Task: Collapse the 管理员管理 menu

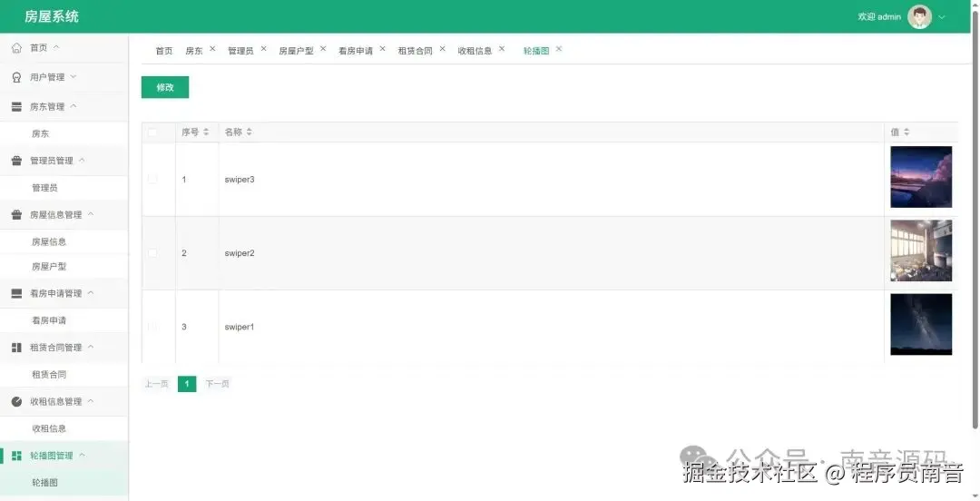Action: tap(82, 160)
